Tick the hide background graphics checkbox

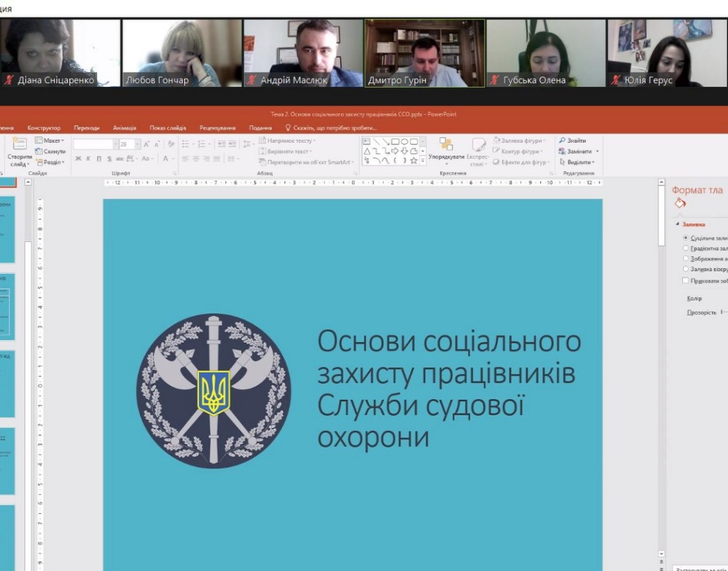click(685, 281)
